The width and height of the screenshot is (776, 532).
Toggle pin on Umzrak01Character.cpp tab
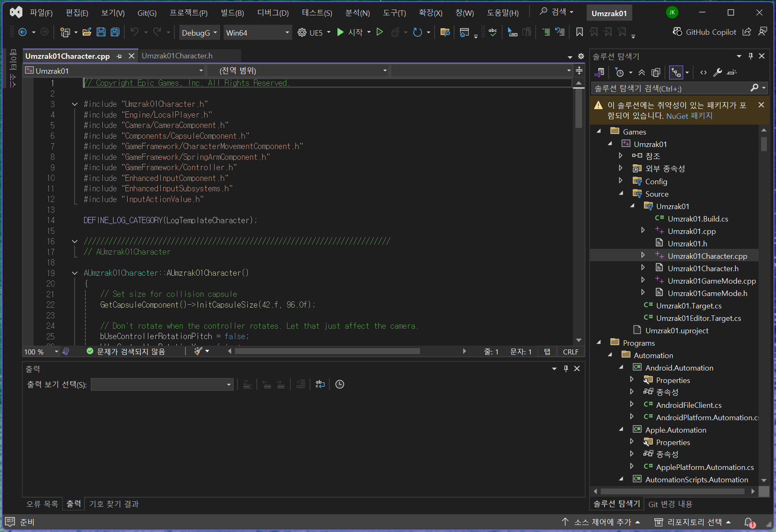coord(119,56)
